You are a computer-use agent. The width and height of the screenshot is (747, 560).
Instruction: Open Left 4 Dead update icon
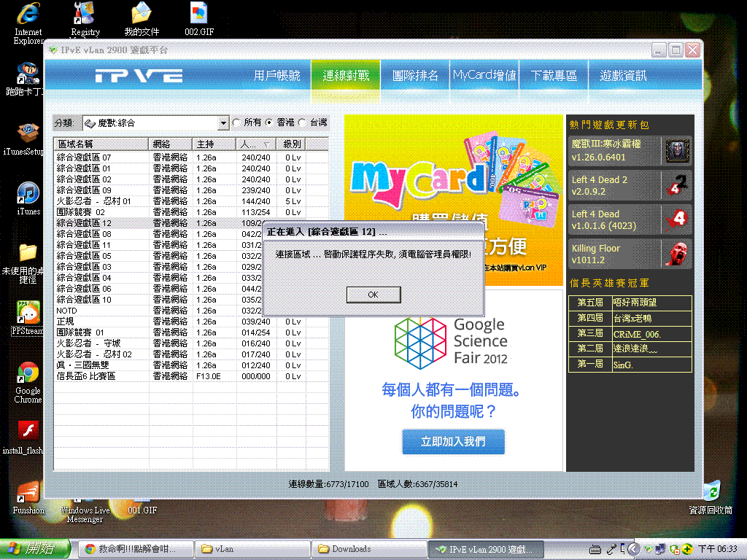(678, 219)
